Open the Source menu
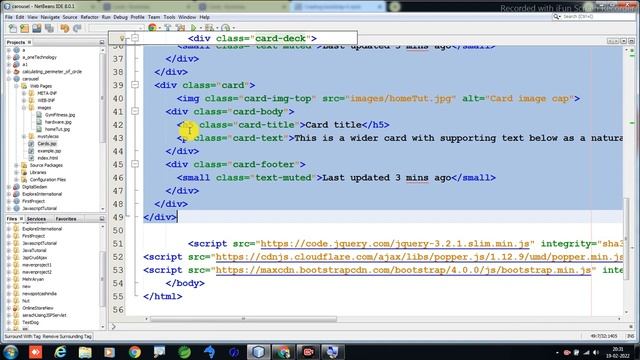 coord(70,17)
